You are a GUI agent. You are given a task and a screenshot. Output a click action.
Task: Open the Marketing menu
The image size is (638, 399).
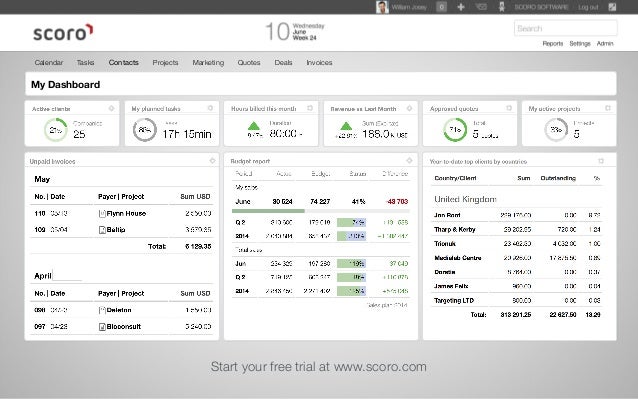point(208,63)
